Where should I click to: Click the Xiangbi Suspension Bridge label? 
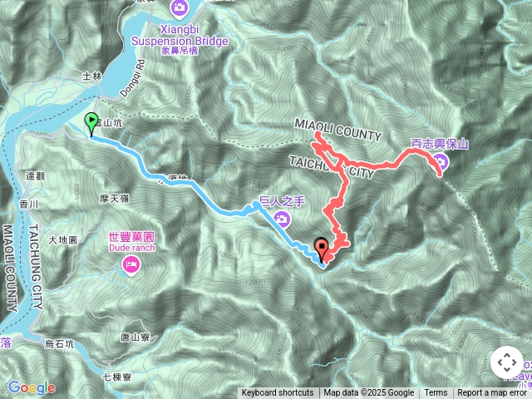click(x=180, y=35)
